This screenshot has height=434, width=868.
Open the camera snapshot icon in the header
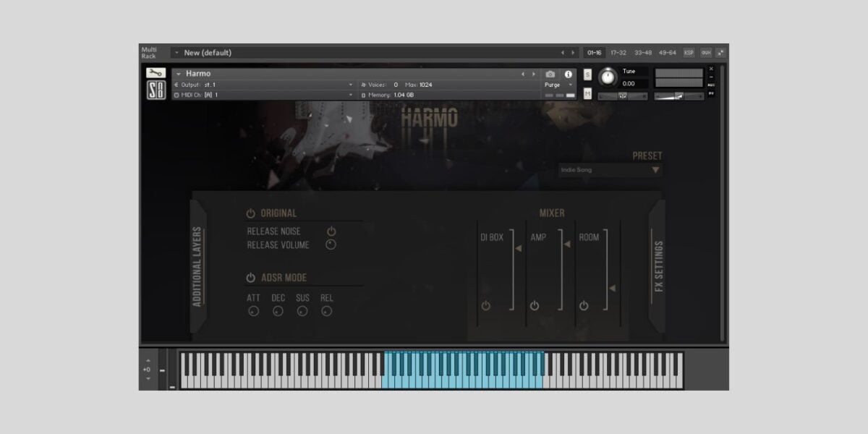[x=552, y=74]
